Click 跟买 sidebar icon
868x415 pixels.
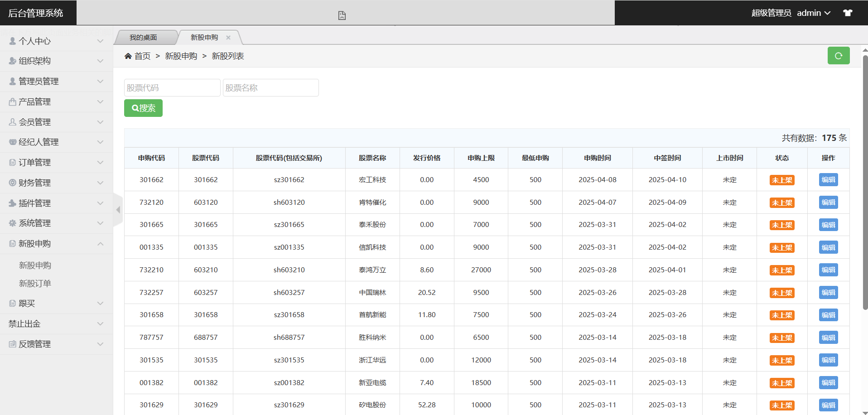tap(13, 304)
